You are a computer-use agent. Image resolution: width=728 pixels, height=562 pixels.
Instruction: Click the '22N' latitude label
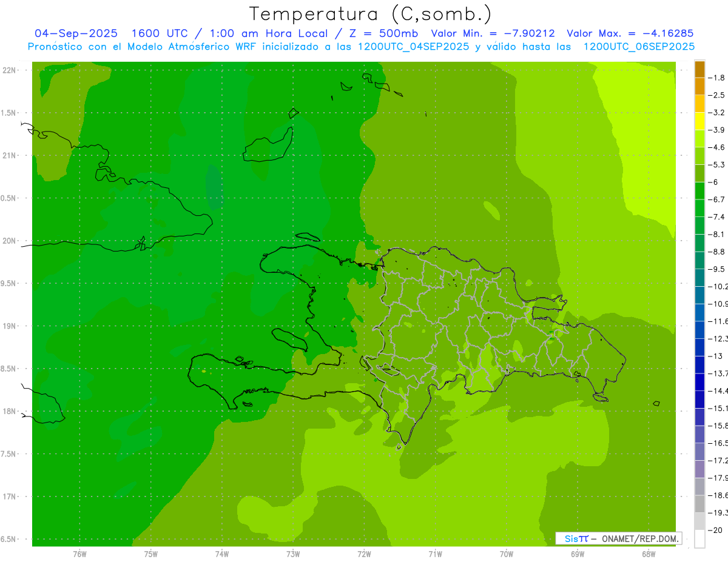tap(10, 70)
